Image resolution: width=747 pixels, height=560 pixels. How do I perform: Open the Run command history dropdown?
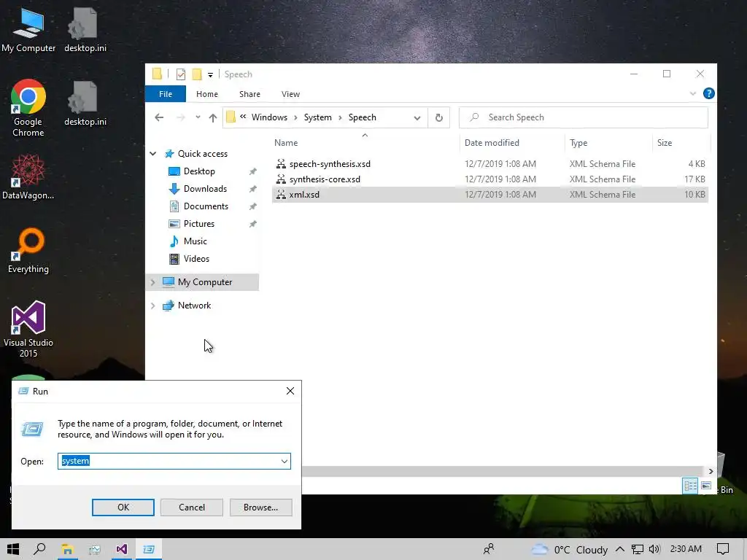pyautogui.click(x=284, y=461)
